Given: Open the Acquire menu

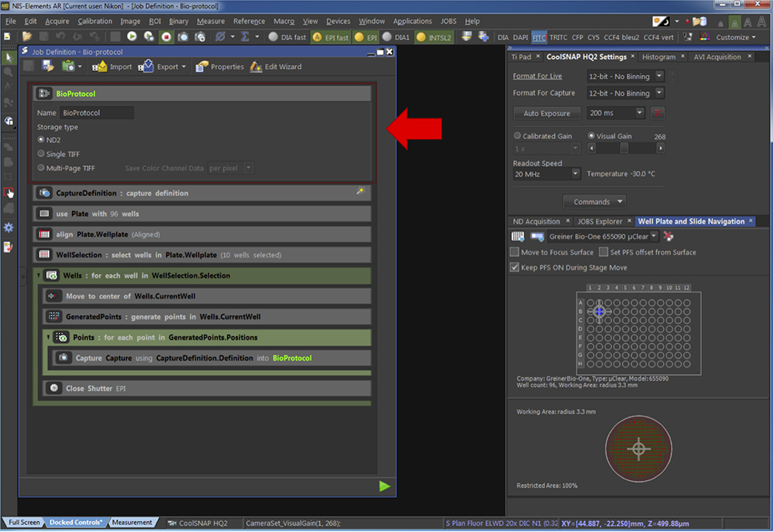Looking at the screenshot, I should (57, 21).
